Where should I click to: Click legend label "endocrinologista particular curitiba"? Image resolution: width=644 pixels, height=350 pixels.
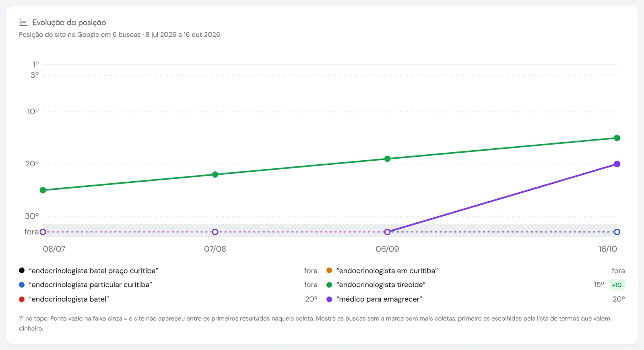coord(91,285)
